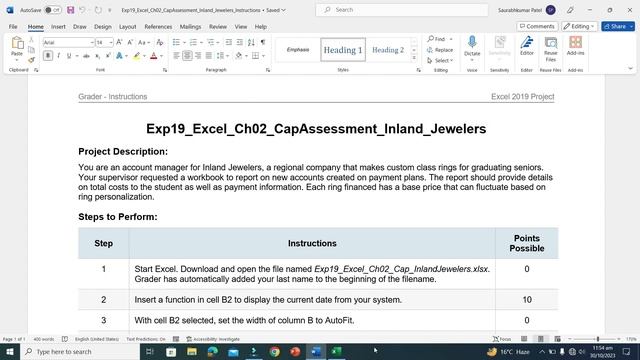
Task: Open the File menu
Action: (13, 27)
